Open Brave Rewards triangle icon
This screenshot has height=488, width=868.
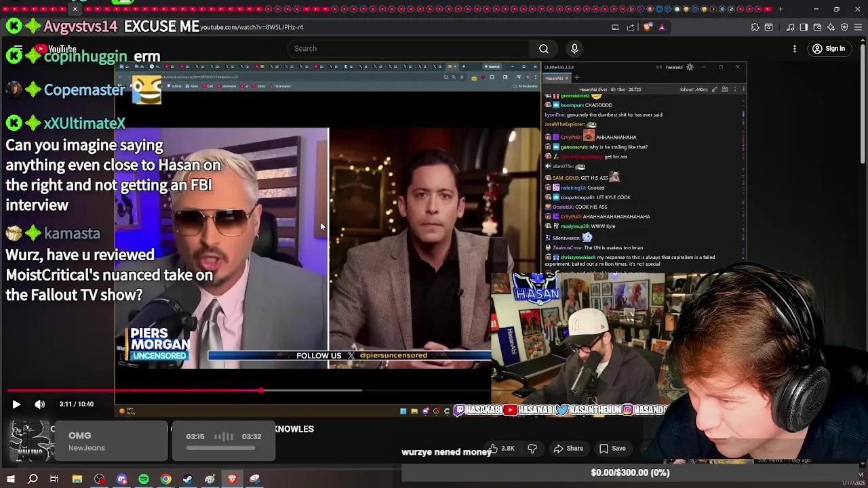point(662,27)
